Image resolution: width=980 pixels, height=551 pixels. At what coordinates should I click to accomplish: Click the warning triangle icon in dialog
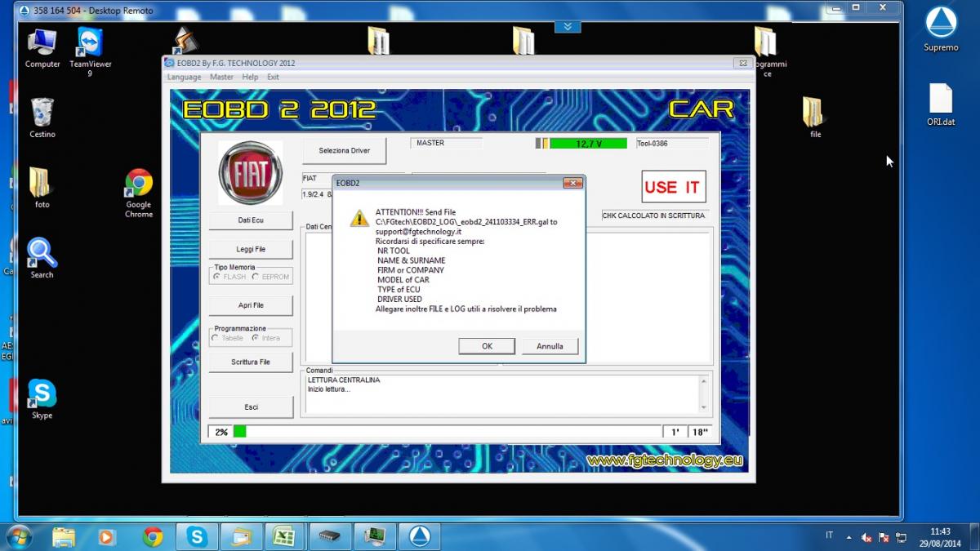point(359,218)
